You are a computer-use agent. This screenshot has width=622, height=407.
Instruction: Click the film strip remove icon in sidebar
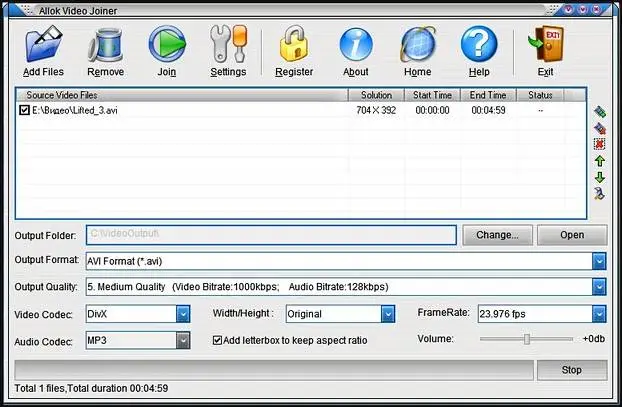(x=600, y=128)
